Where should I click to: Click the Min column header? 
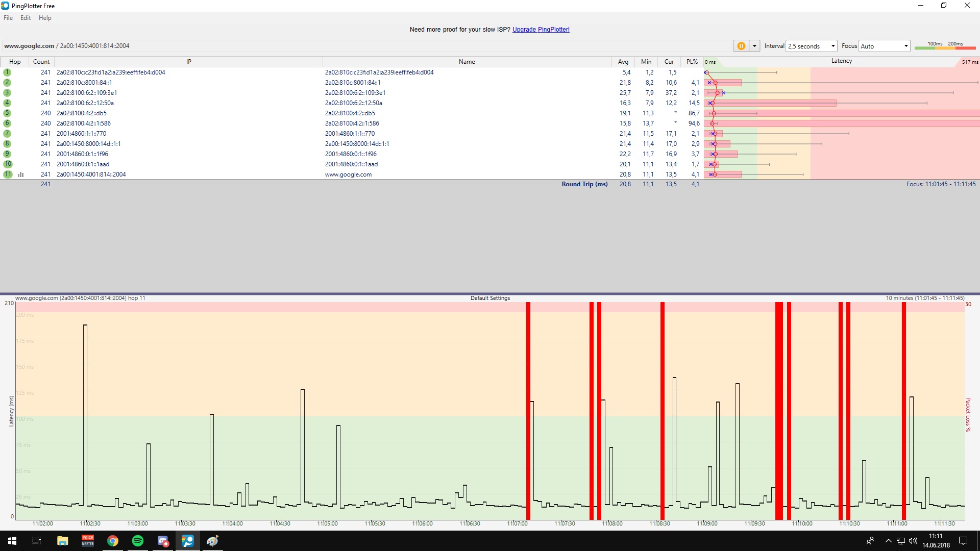coord(646,62)
